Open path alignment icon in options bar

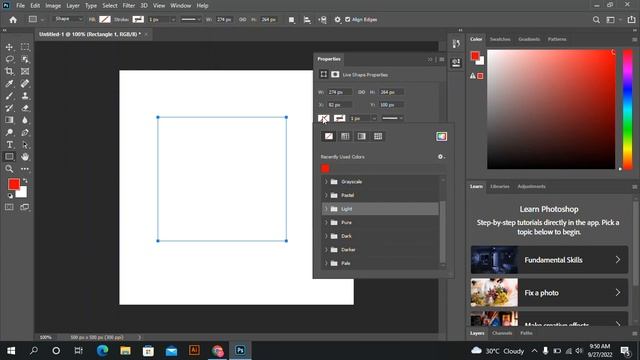pyautogui.click(x=307, y=20)
